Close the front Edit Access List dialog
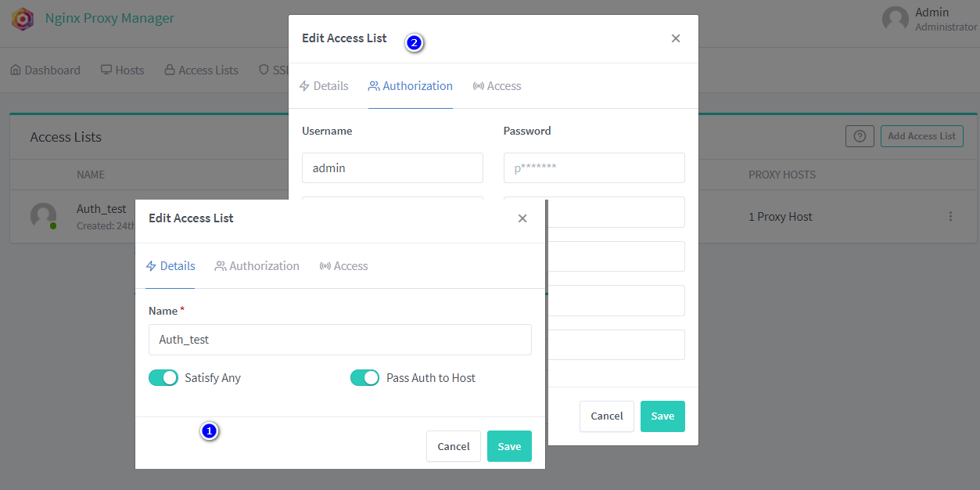 pyautogui.click(x=522, y=218)
